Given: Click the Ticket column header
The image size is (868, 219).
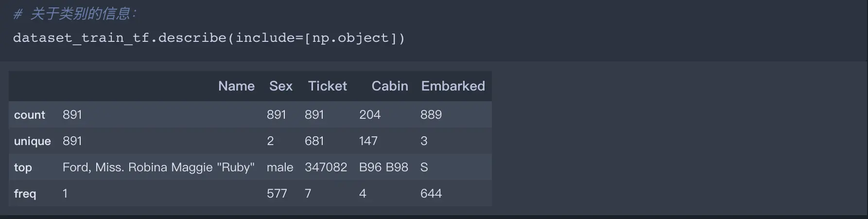Looking at the screenshot, I should (x=327, y=86).
